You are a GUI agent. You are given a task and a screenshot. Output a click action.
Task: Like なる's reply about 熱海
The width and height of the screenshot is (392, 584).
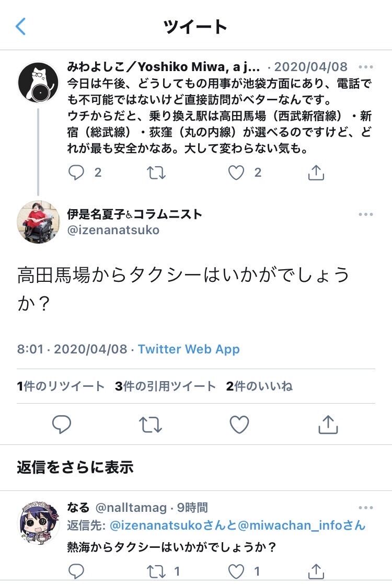click(236, 571)
